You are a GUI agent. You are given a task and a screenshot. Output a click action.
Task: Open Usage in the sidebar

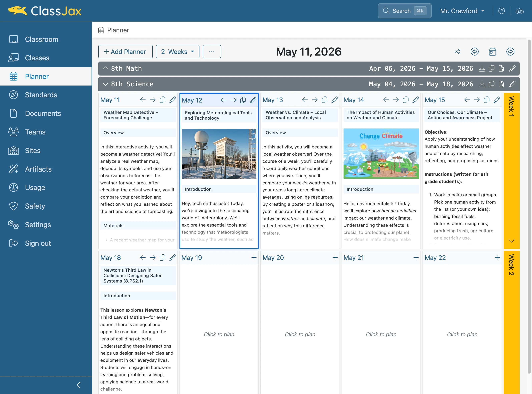point(46,187)
